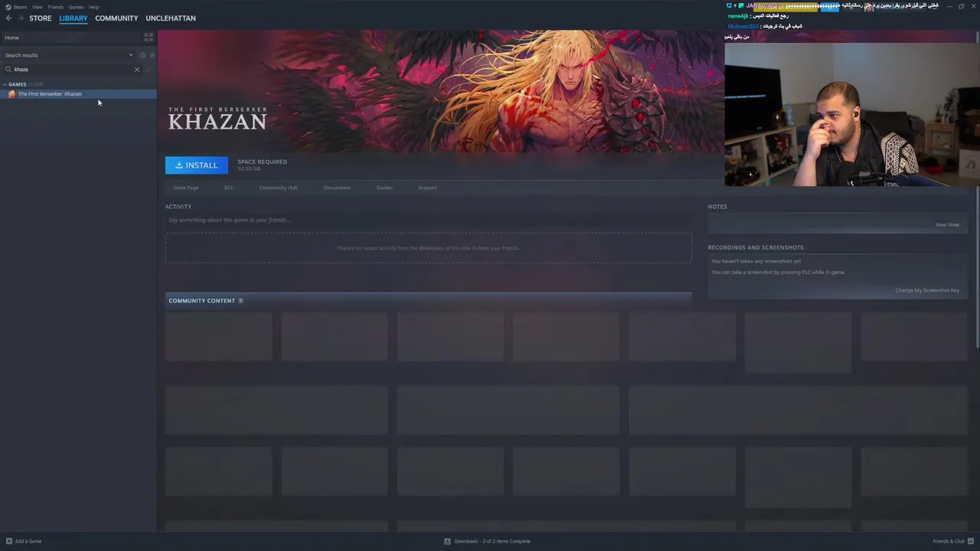The image size is (980, 551).
Task: Open the Support link
Action: click(427, 187)
